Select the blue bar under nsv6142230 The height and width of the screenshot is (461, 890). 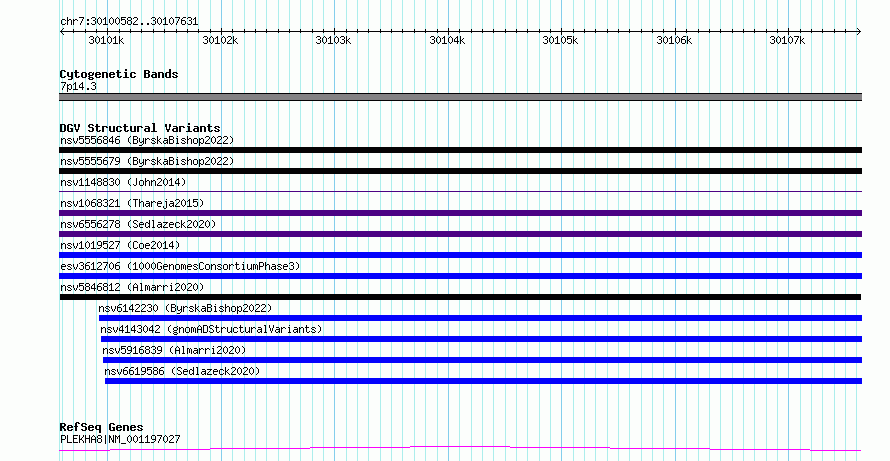[480, 318]
